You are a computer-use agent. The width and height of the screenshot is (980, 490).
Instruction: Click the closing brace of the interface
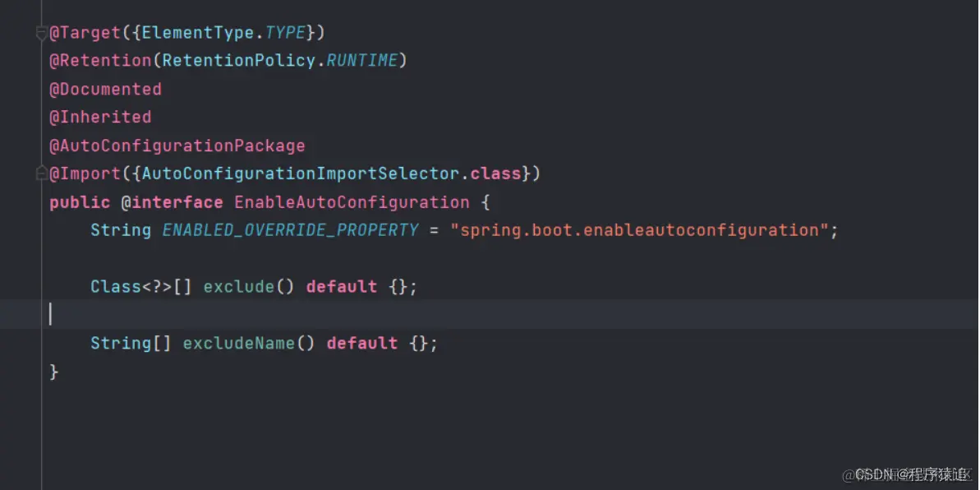tap(53, 372)
